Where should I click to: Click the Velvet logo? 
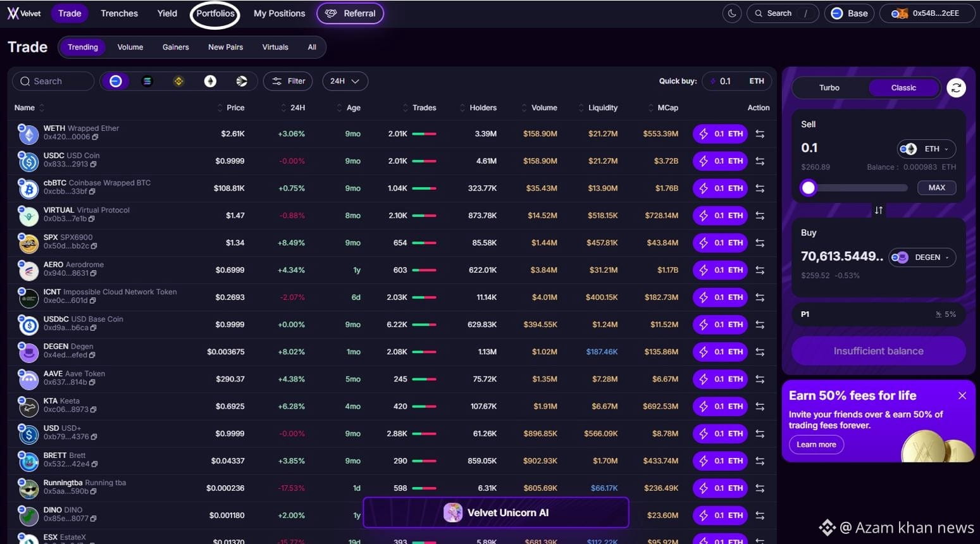tap(24, 13)
